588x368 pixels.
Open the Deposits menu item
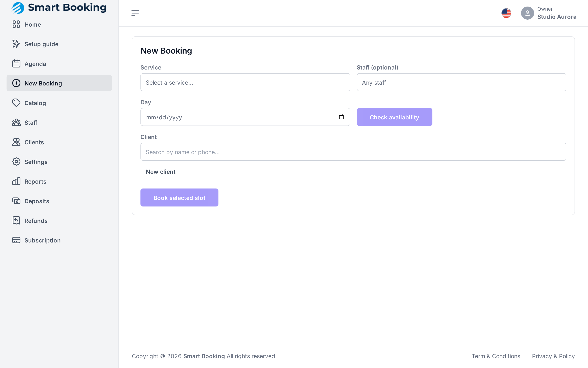click(x=59, y=201)
